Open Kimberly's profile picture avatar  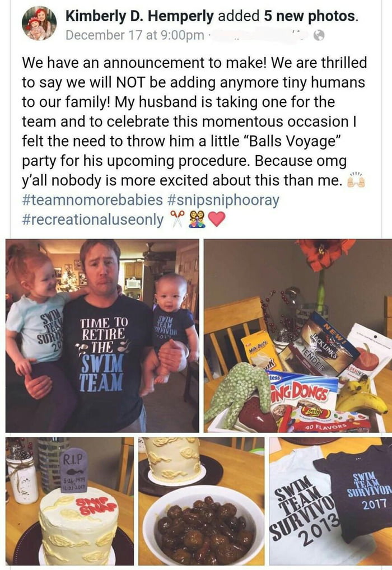coord(39,24)
